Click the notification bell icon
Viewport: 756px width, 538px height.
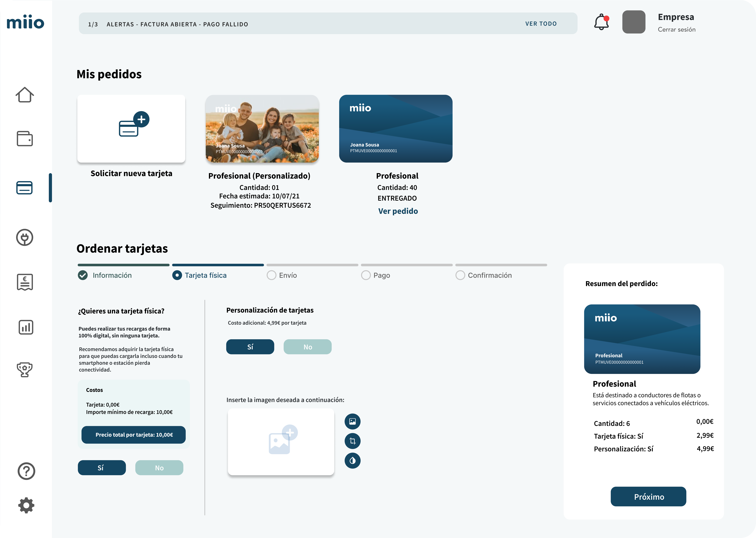pos(601,22)
